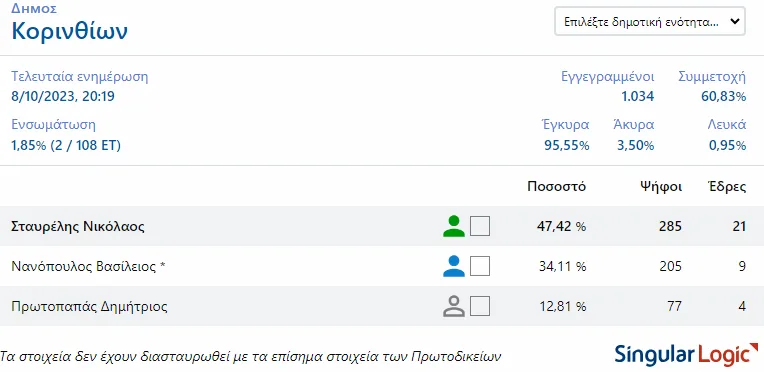764x372 pixels.
Task: Select the Πρωτοπαπάς Δημήτριος candidate name
Action: 89,307
